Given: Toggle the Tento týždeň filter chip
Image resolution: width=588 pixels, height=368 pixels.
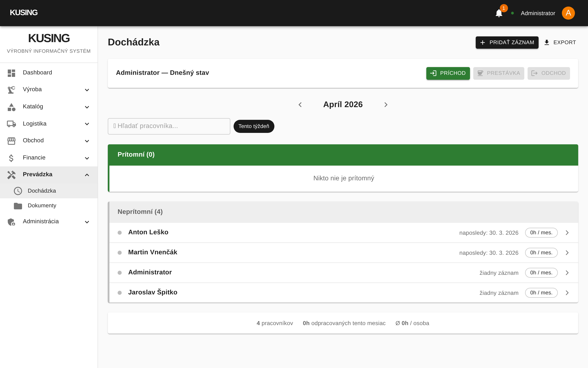Looking at the screenshot, I should click(x=254, y=126).
